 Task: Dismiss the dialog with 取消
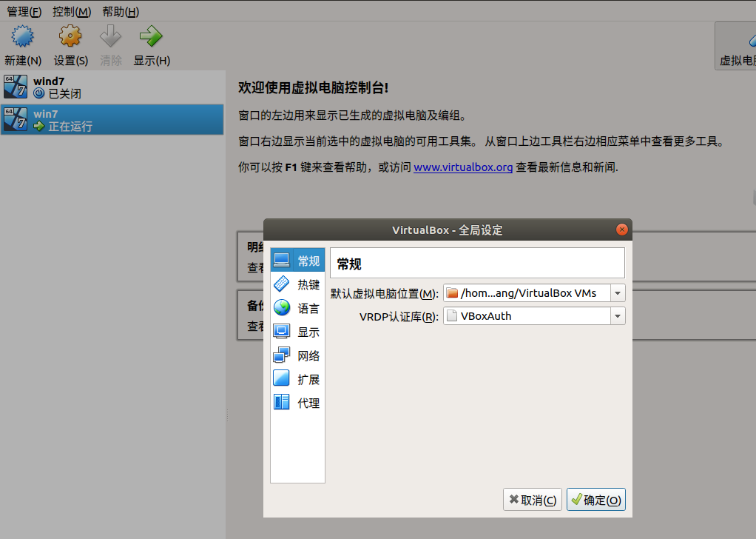click(532, 499)
